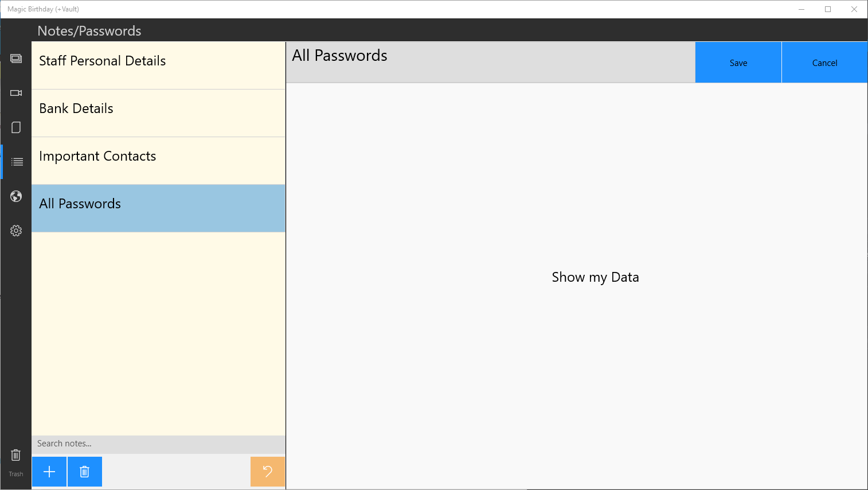The image size is (868, 490).
Task: Select the Bank Details note
Action: tap(158, 113)
